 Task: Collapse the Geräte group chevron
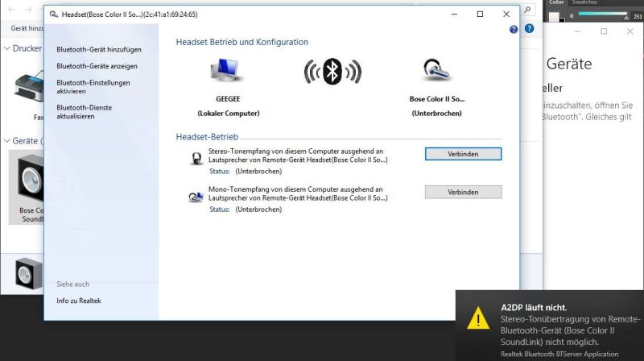7,141
